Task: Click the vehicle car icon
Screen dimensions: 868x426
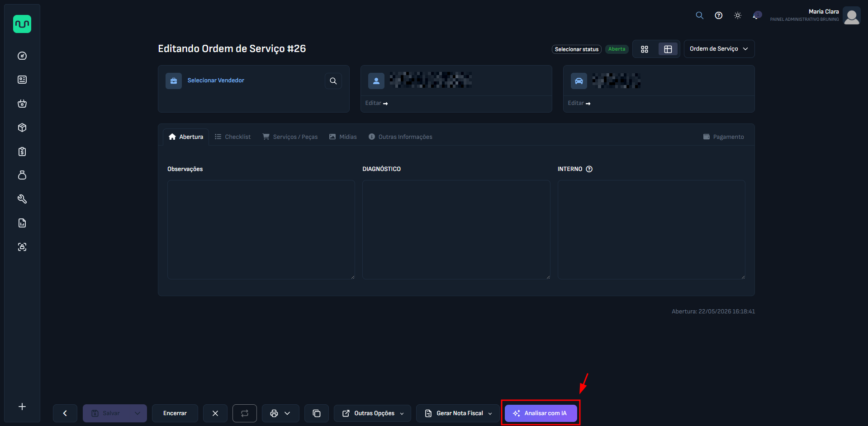Action: (x=579, y=81)
